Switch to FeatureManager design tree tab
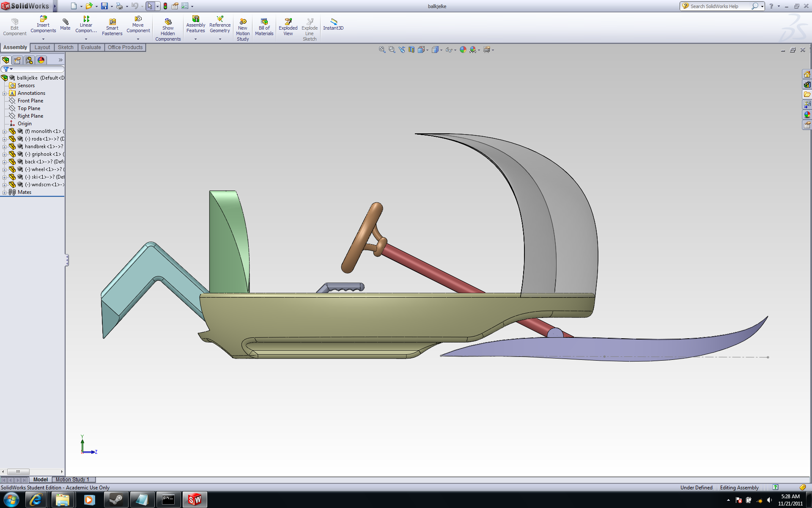Viewport: 812px width, 508px height. pos(5,60)
